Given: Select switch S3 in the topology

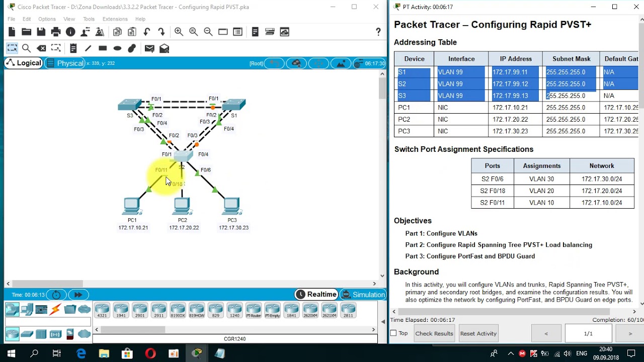Looking at the screenshot, I should 130,105.
